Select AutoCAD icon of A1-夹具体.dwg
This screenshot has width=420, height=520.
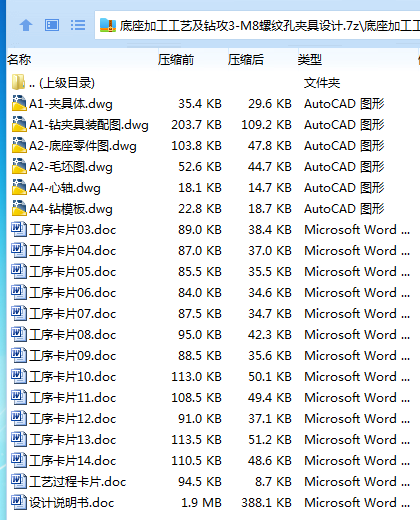click(x=19, y=103)
